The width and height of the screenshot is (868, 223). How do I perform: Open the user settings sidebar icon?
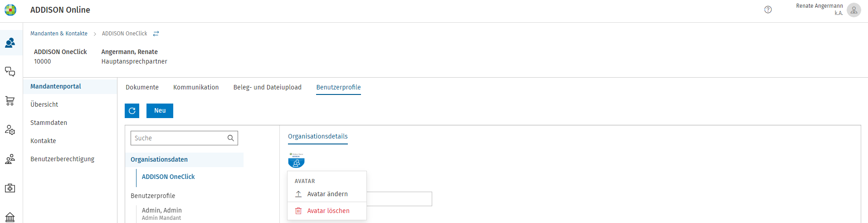[10, 130]
